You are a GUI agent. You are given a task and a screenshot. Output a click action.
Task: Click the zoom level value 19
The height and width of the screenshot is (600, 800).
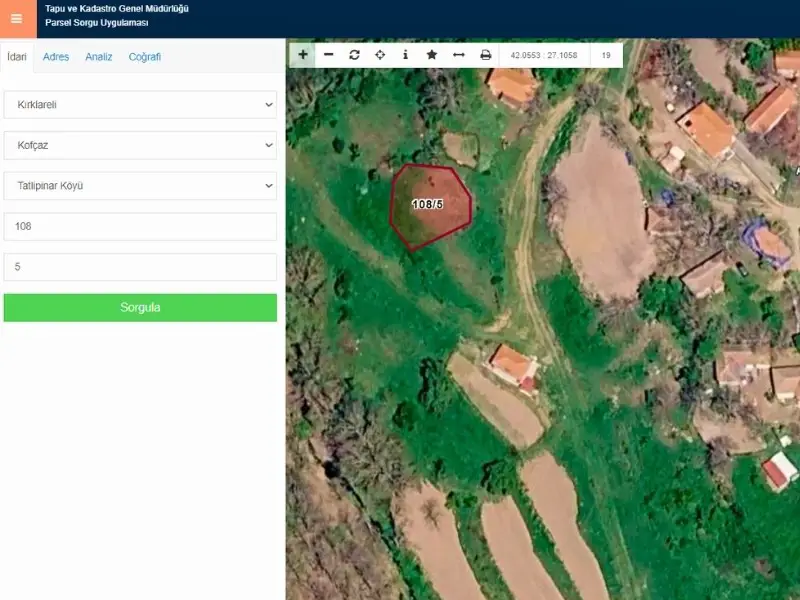point(606,55)
